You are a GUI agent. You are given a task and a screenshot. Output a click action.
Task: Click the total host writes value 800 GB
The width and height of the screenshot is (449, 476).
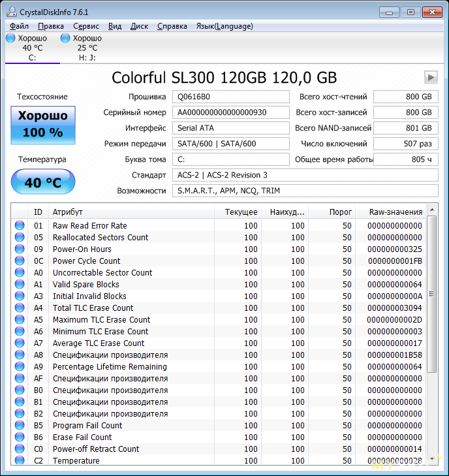406,112
